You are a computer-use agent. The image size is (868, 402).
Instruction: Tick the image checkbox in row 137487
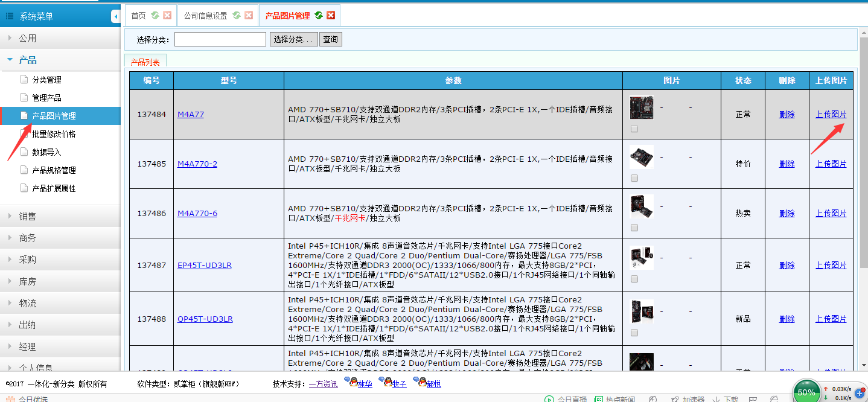click(x=634, y=279)
